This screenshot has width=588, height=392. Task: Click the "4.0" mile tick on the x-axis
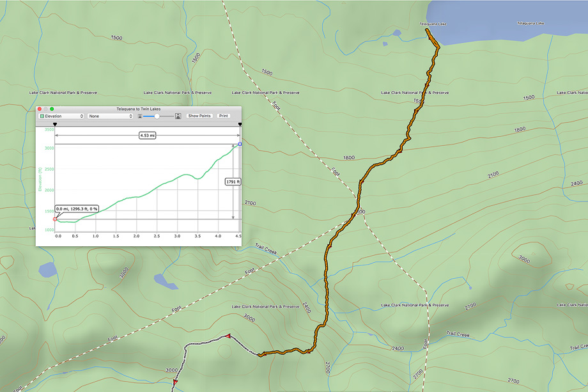point(218,237)
